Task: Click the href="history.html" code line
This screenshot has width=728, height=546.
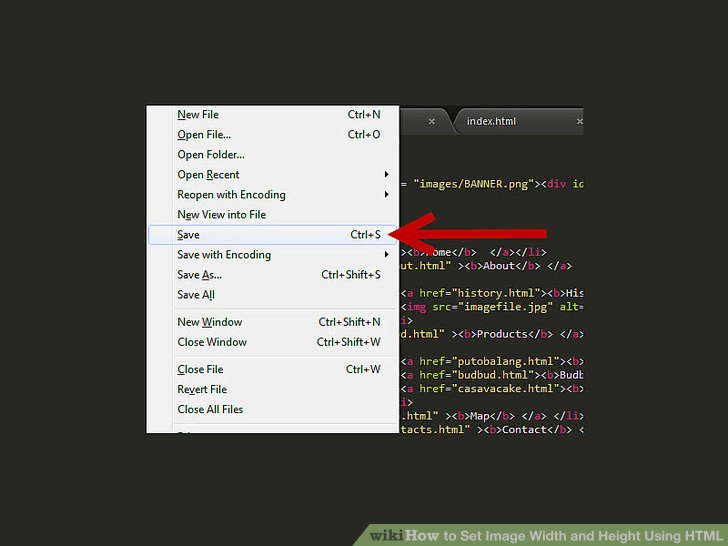Action: (492, 293)
